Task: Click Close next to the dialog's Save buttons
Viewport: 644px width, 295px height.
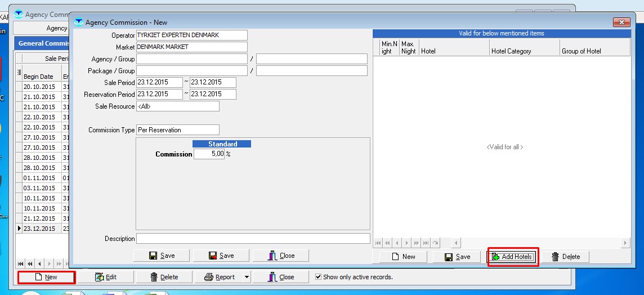Action: coord(281,256)
